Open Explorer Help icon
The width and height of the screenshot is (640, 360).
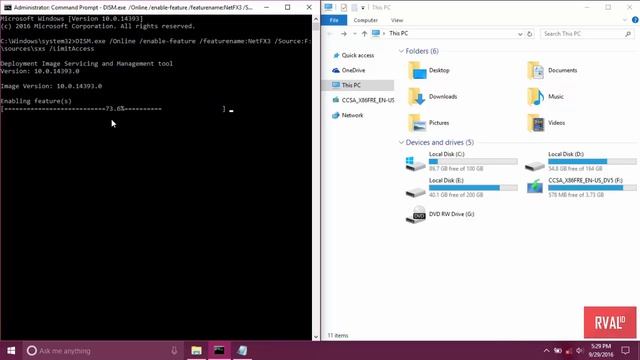(635, 20)
